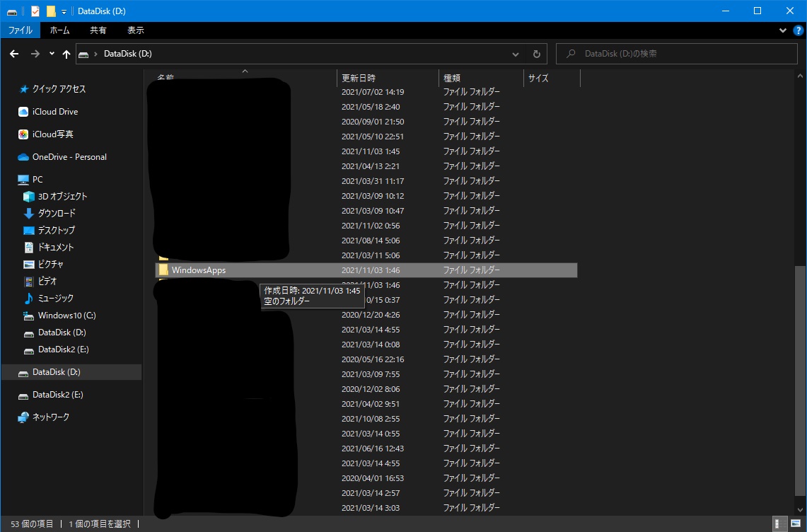
Task: Open the customize quick access toolbar dropdown
Action: (64, 11)
